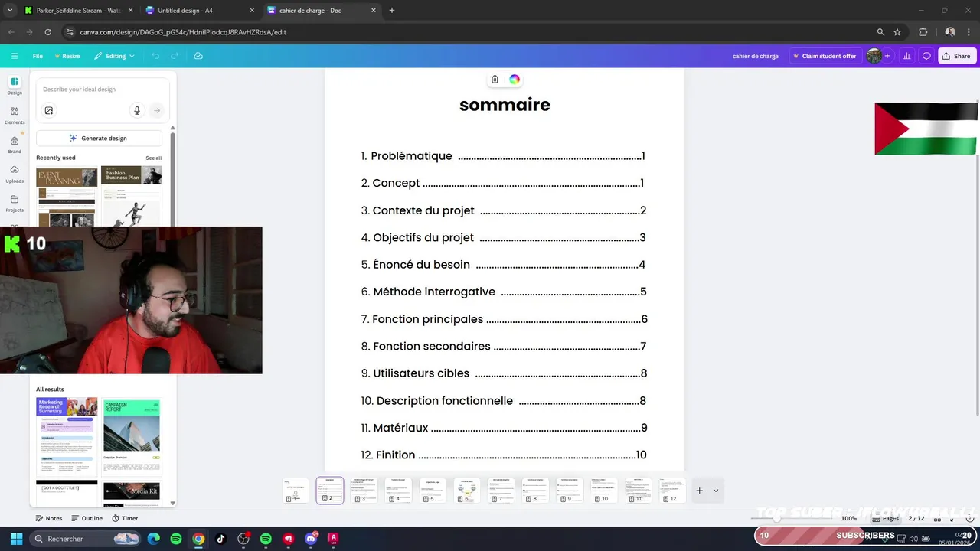The height and width of the screenshot is (551, 980).
Task: Add a new page with plus button
Action: coord(699,491)
